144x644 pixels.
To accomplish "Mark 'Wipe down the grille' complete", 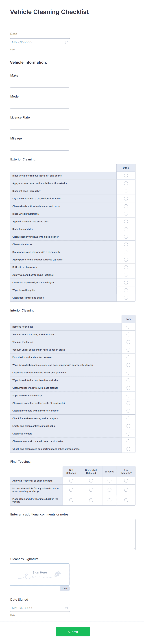I will (126, 290).
